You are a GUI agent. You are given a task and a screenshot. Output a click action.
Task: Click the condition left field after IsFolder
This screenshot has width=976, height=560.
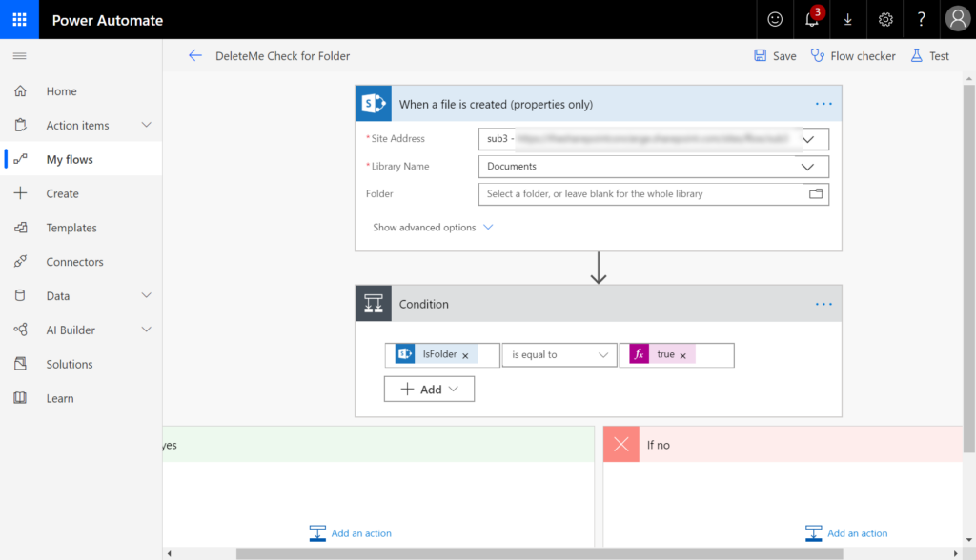(488, 354)
